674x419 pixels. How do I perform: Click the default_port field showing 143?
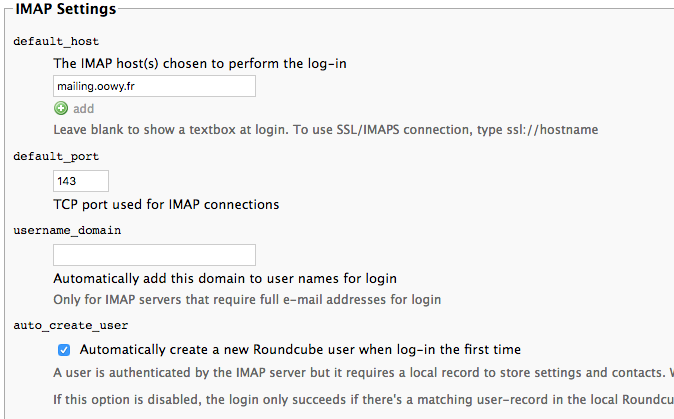click(80, 181)
